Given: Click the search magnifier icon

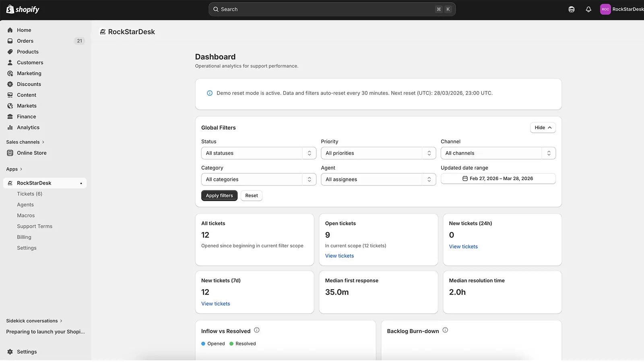Looking at the screenshot, I should click(216, 9).
